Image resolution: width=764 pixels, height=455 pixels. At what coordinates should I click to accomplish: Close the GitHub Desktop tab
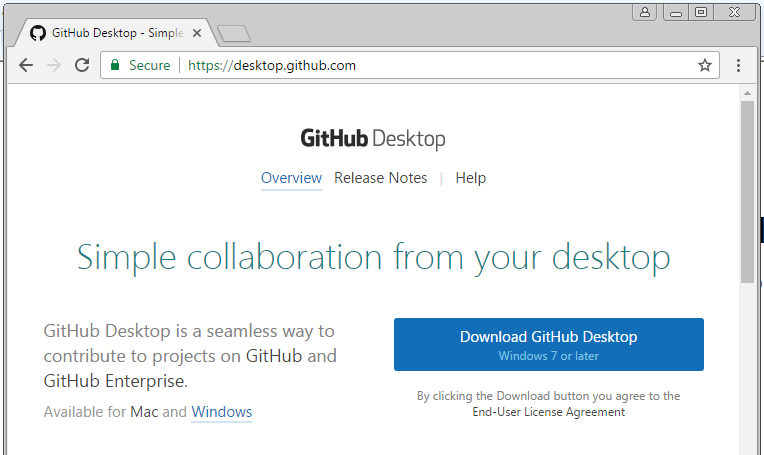click(197, 33)
